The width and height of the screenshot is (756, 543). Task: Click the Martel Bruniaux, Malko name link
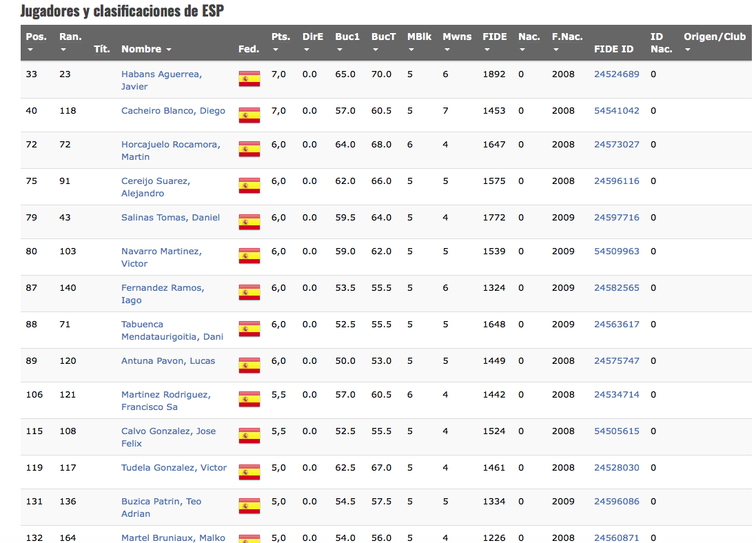click(x=173, y=537)
